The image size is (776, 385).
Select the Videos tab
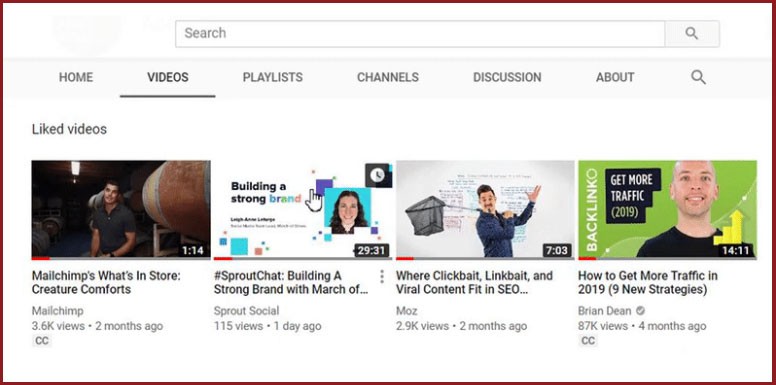pyautogui.click(x=168, y=77)
